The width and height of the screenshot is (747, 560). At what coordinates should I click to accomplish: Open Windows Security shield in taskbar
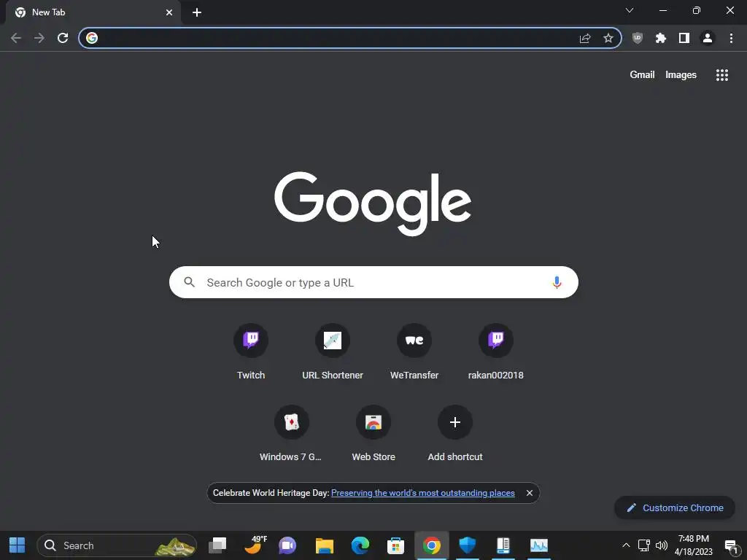tap(468, 545)
